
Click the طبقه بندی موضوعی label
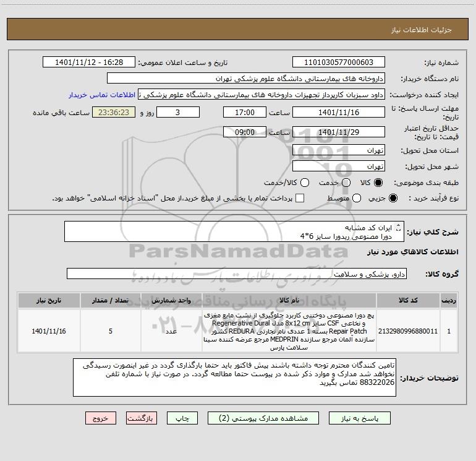[426, 183]
